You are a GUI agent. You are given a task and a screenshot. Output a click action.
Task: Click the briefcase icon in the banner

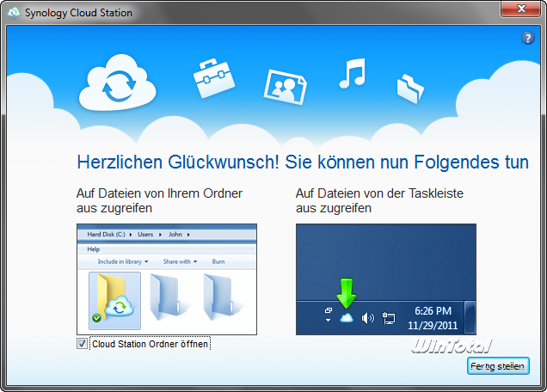point(214,79)
